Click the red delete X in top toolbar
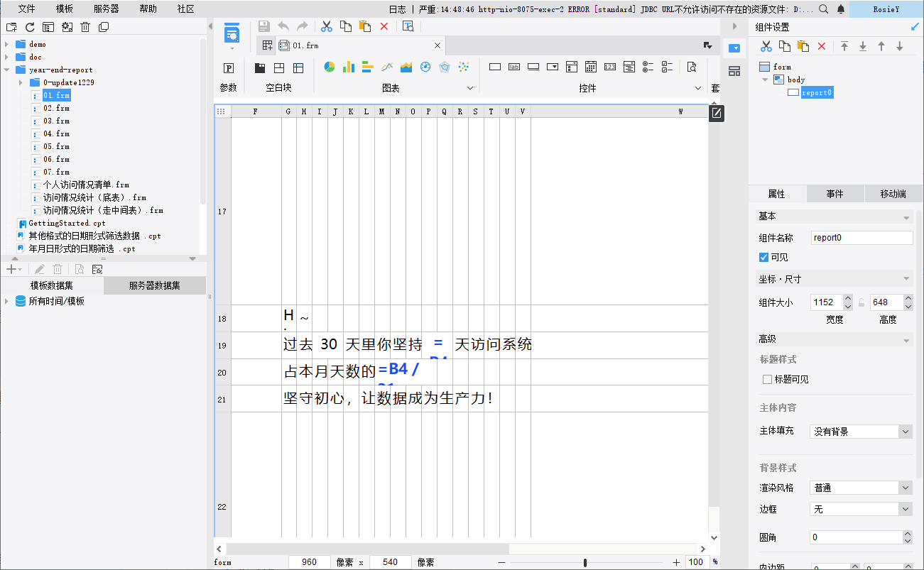924x570 pixels. pyautogui.click(x=384, y=26)
